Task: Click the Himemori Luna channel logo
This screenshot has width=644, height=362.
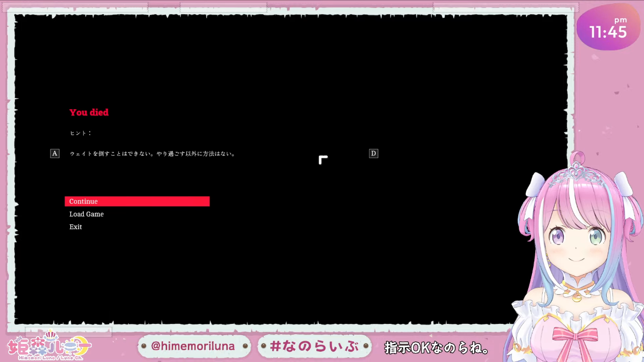Action: click(49, 346)
